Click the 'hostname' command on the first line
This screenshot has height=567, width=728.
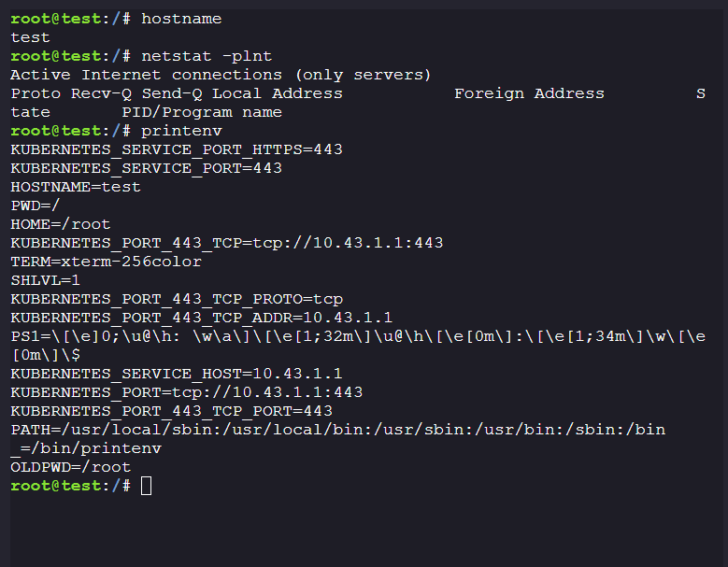click(x=181, y=19)
